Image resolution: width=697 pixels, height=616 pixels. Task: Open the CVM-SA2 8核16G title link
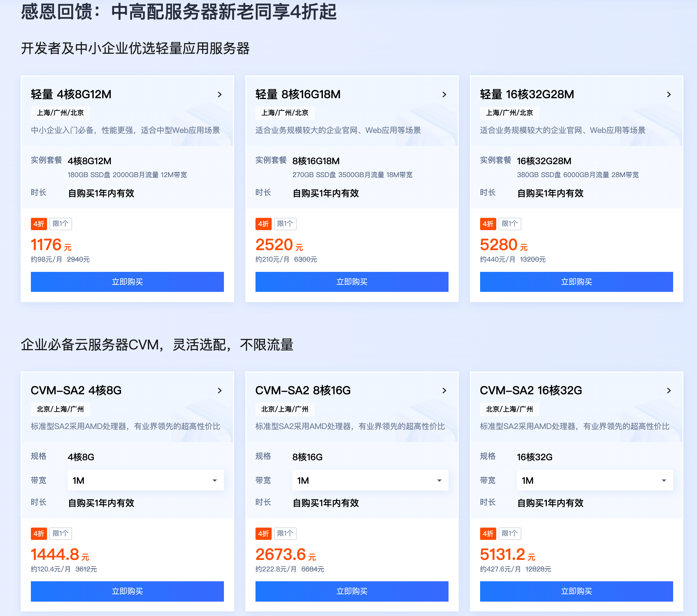tap(303, 390)
